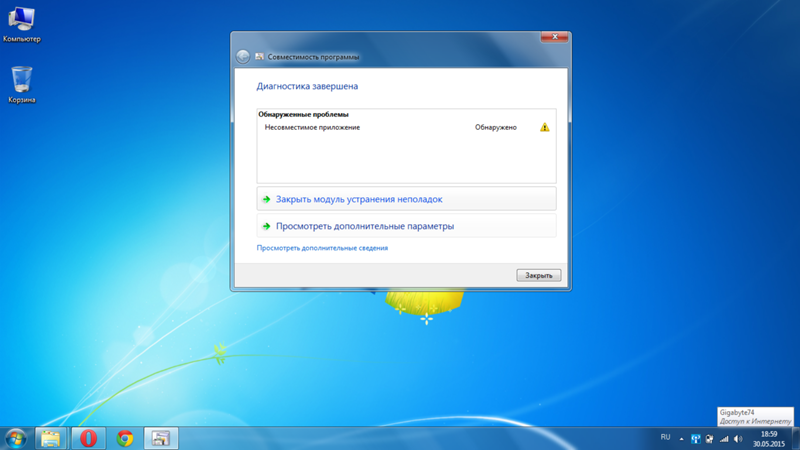The height and width of the screenshot is (450, 800).
Task: Click the back arrow in compatibility dialog
Action: tap(243, 57)
